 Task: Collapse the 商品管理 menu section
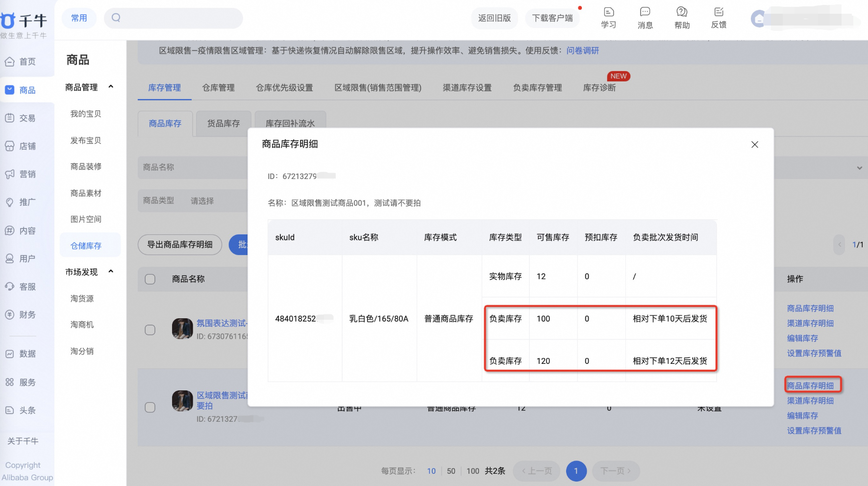pyautogui.click(x=111, y=87)
